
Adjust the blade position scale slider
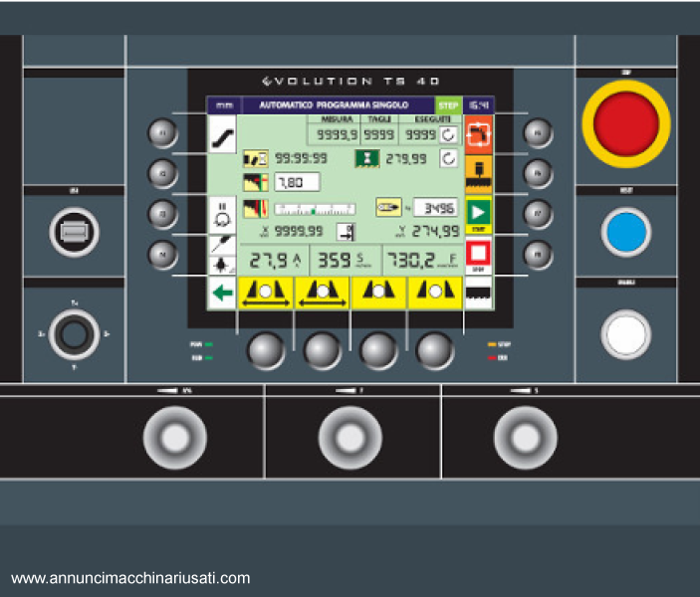click(315, 209)
